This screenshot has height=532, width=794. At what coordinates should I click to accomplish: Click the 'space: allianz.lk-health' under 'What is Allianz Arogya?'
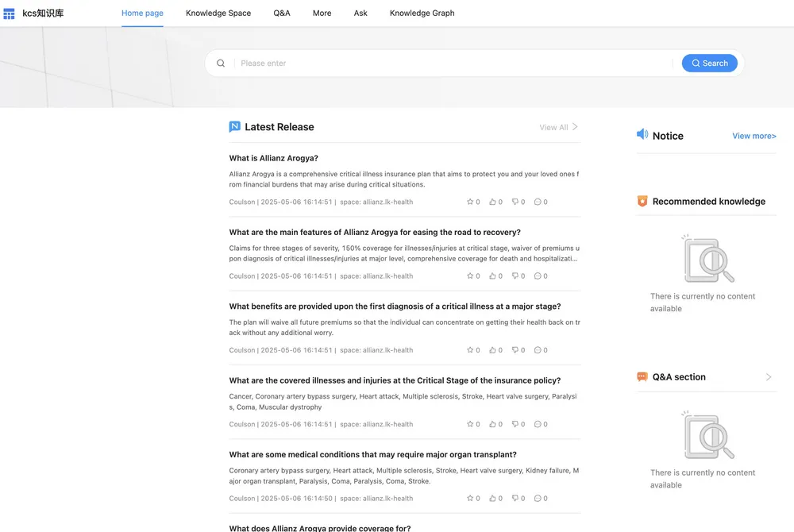376,202
